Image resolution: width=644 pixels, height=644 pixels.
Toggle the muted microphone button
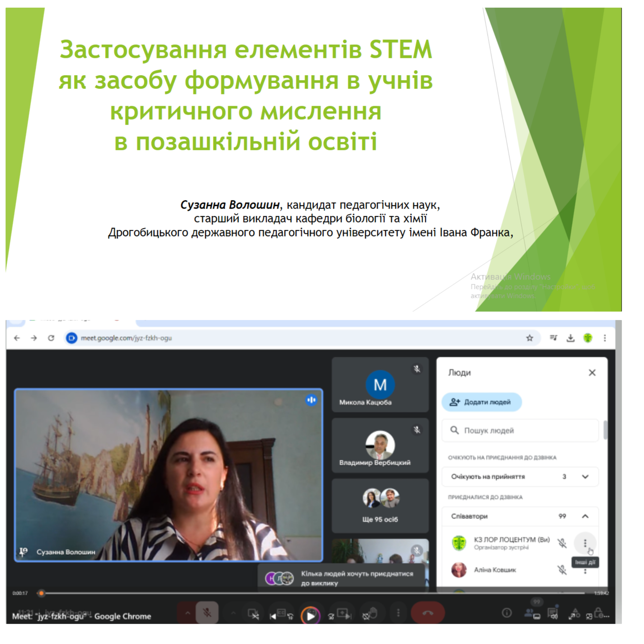(207, 613)
